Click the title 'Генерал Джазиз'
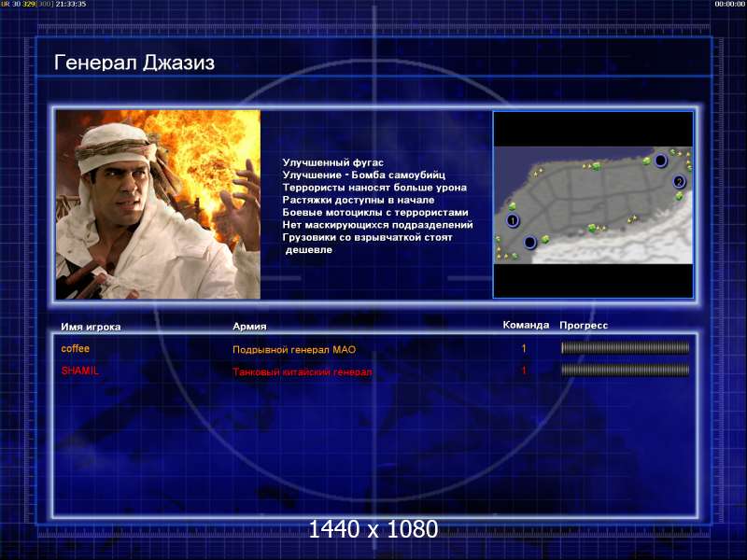 tap(134, 63)
